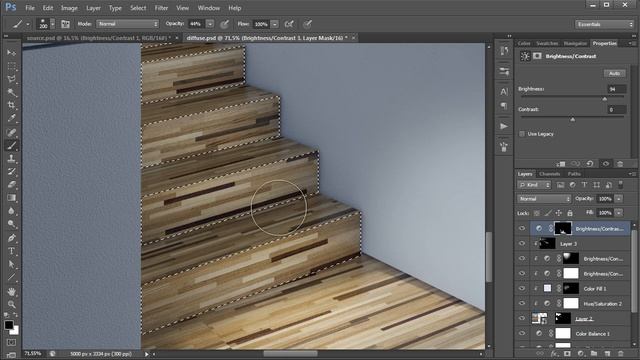Select the Lasso tool
This screenshot has height=360, width=640.
(x=11, y=79)
